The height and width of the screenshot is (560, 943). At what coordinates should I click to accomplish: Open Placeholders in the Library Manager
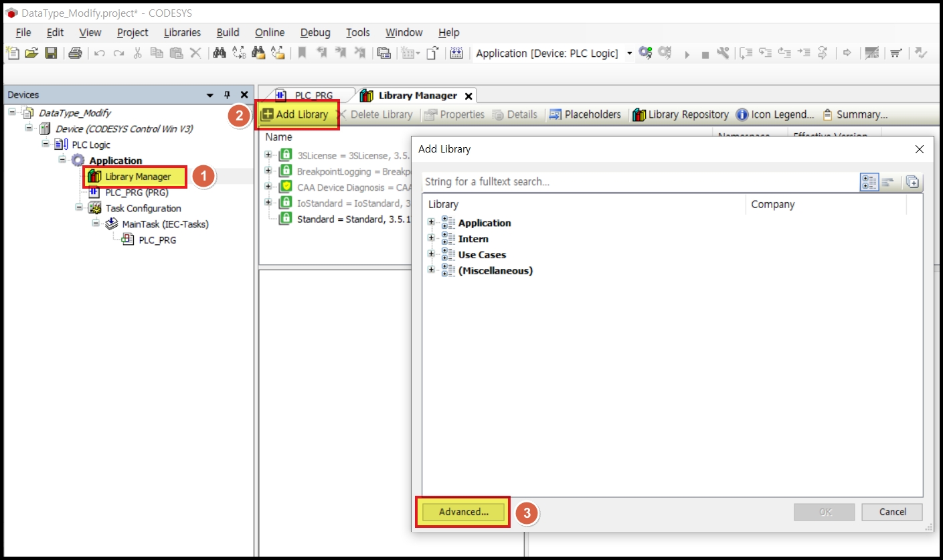(585, 114)
